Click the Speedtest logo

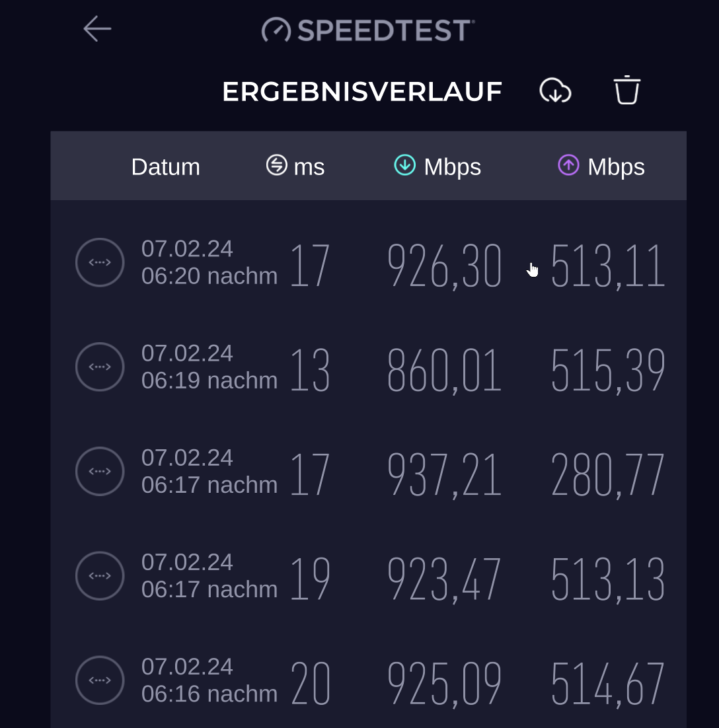368,30
